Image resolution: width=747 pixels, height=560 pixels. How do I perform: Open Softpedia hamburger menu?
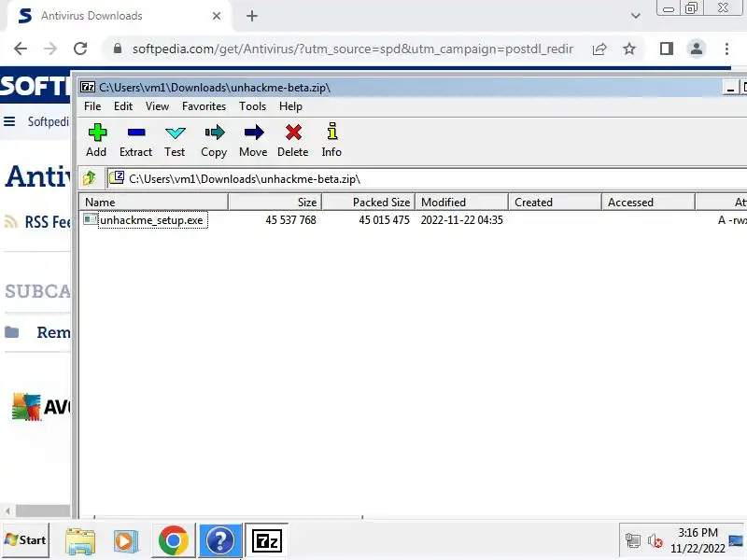point(9,121)
